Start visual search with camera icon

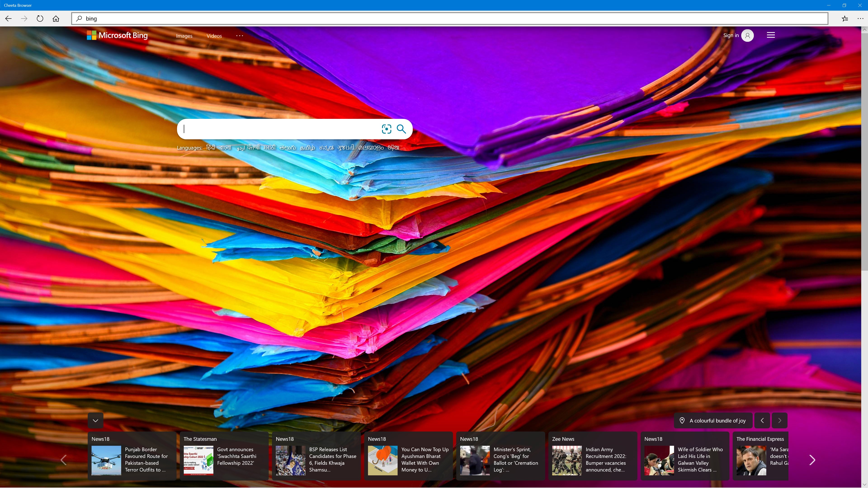[x=386, y=129]
